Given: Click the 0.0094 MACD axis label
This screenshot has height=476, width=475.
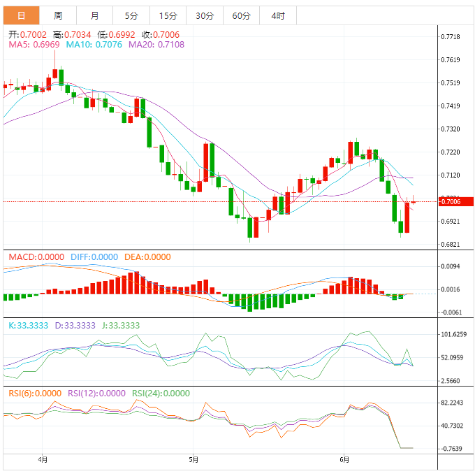Looking at the screenshot, I should pos(451,266).
